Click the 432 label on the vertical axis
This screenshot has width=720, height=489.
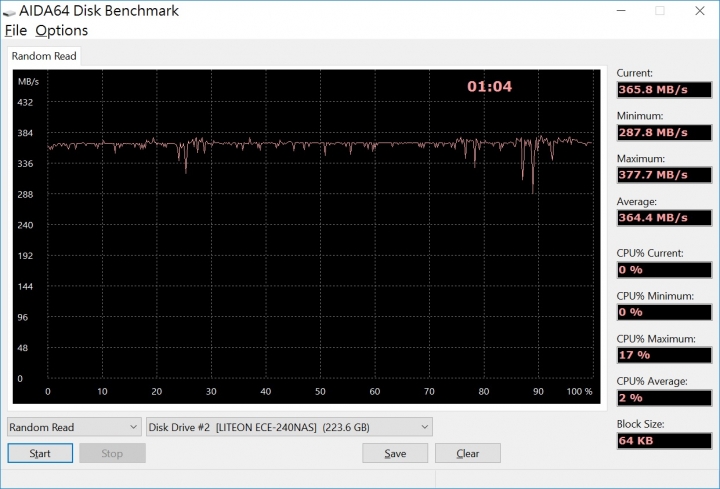click(x=25, y=102)
